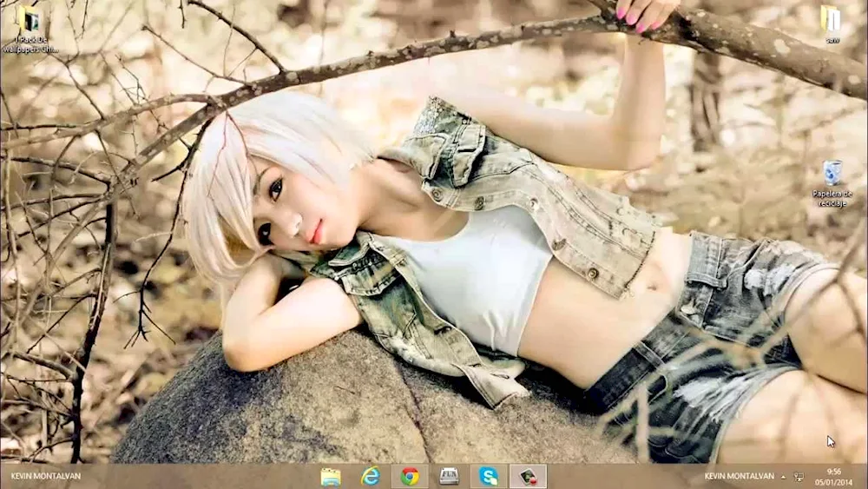The height and width of the screenshot is (489, 868).
Task: Open File Explorer from the taskbar
Action: [x=331, y=476]
